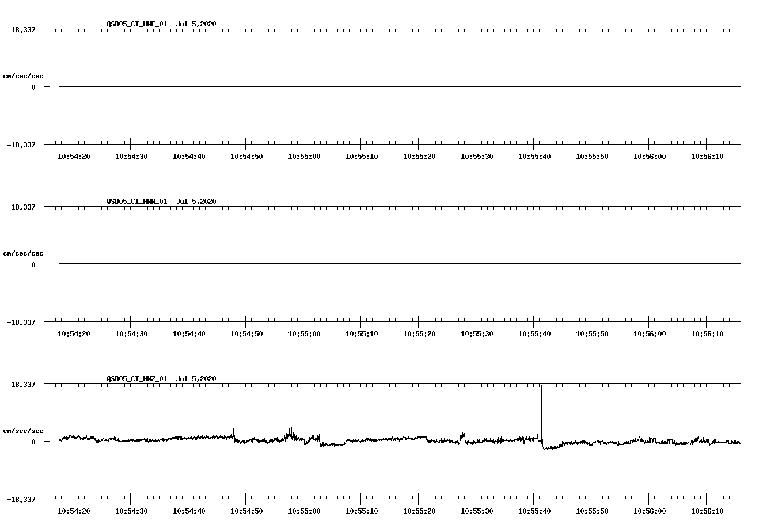Click the 10:55:00 time label under HNE plot

tap(304, 157)
